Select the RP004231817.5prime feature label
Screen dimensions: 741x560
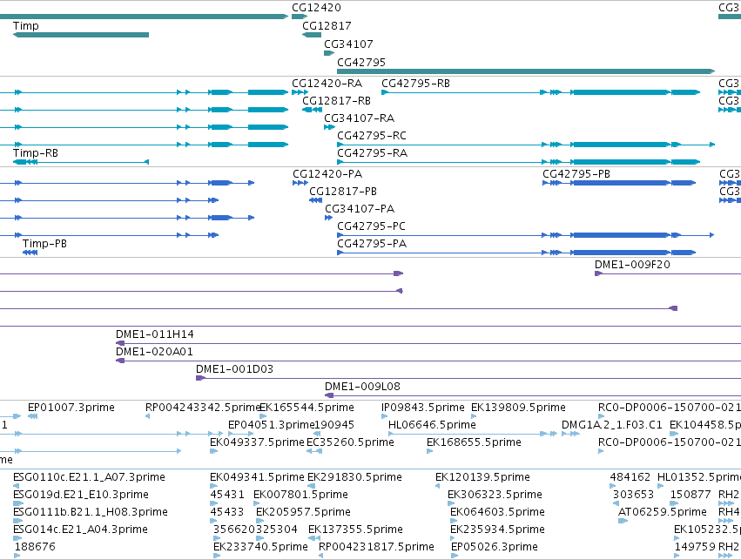(x=376, y=547)
